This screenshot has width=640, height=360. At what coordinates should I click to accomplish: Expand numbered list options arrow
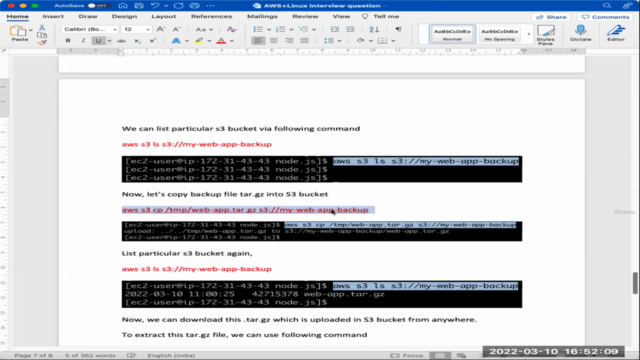click(291, 29)
